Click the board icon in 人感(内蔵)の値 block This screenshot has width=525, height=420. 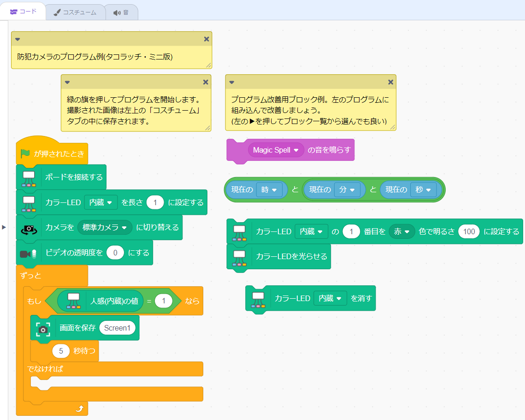[74, 301]
